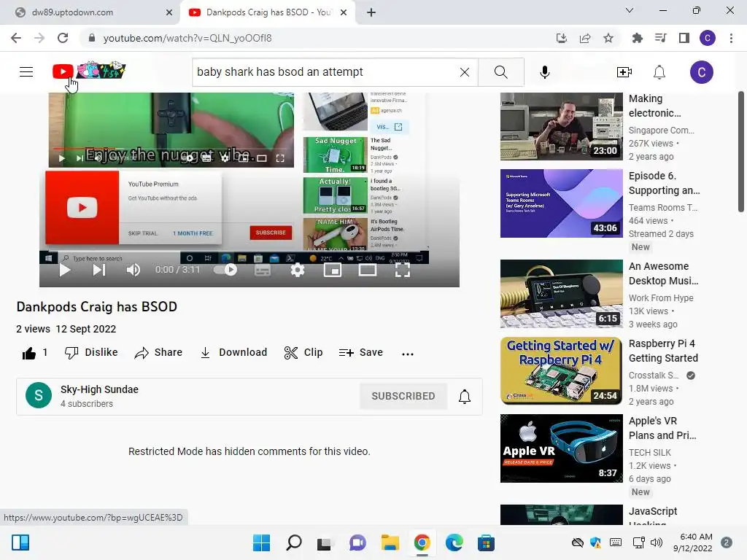Open a new browser tab

(371, 12)
